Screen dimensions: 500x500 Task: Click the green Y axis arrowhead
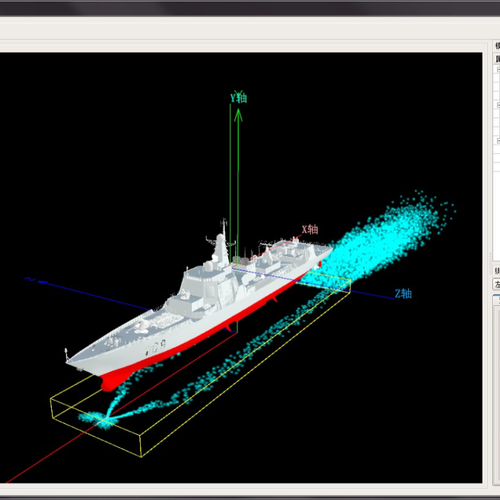[x=238, y=115]
